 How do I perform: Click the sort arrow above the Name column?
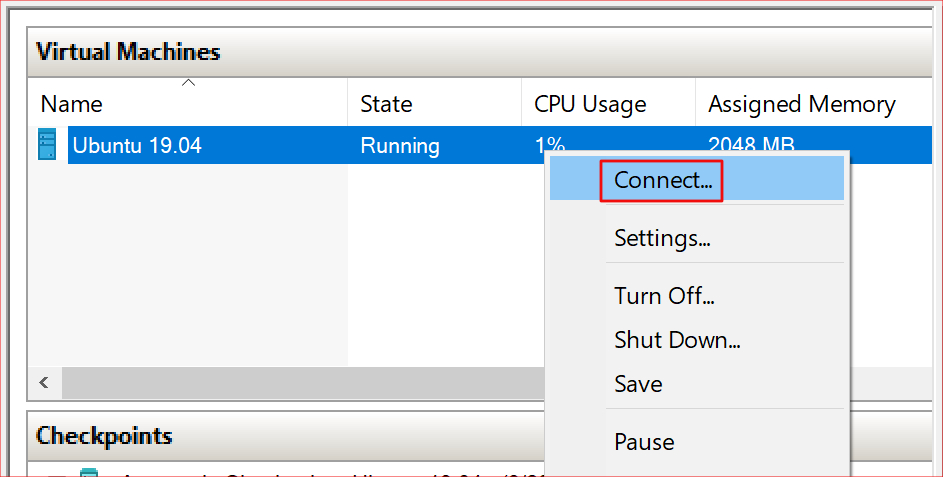[x=187, y=84]
